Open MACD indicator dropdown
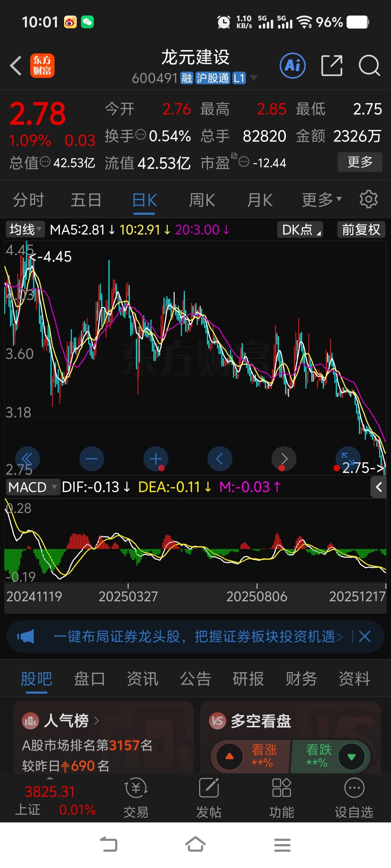The image size is (391, 868). (x=33, y=487)
